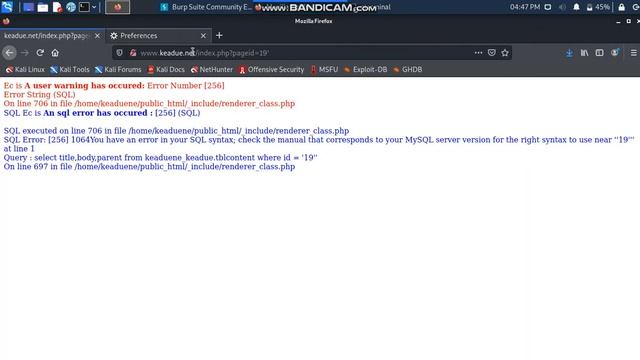Click the Firefox back arrow button
This screenshot has height=360, width=640.
click(x=9, y=53)
